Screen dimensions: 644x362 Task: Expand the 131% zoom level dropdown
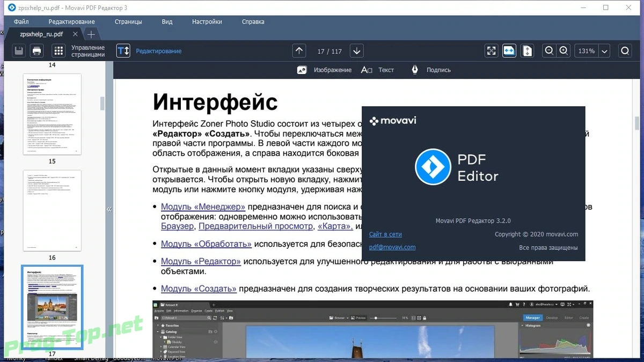pos(605,51)
